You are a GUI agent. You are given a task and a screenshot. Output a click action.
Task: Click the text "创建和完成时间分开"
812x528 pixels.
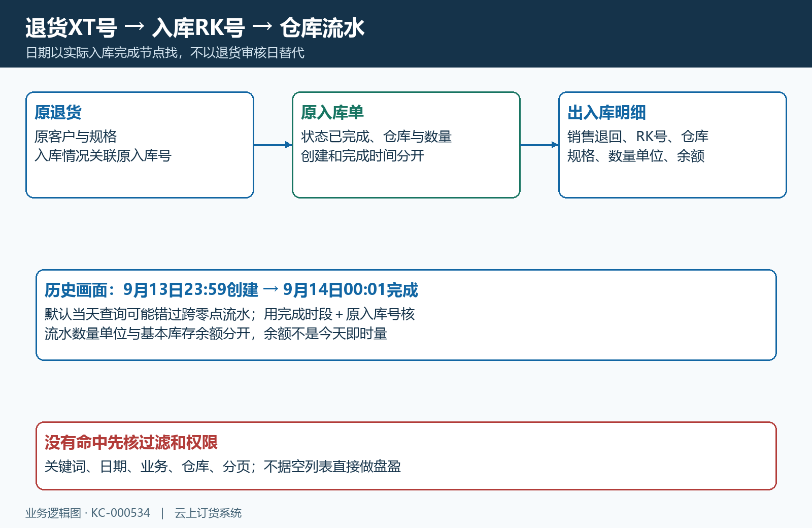362,155
